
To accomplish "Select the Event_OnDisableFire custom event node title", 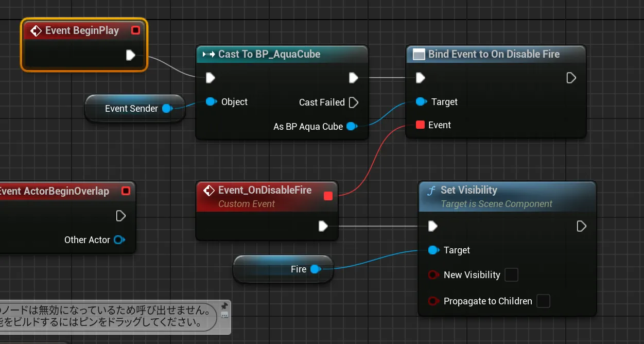I will coord(265,191).
